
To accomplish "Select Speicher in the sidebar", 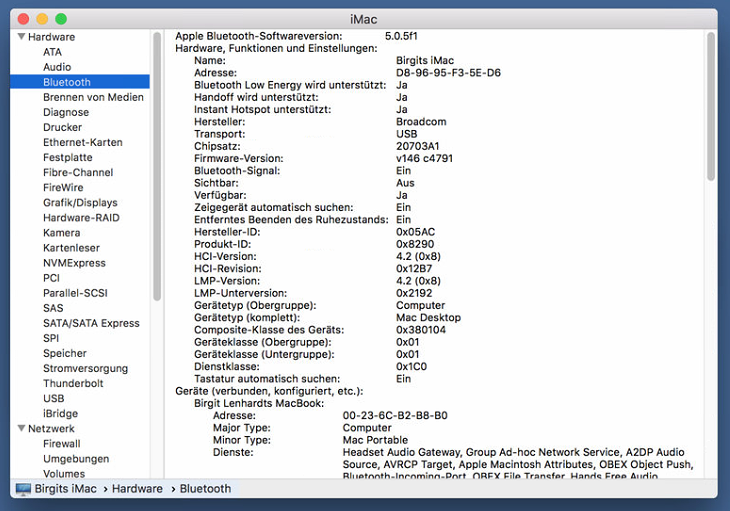I will click(65, 353).
